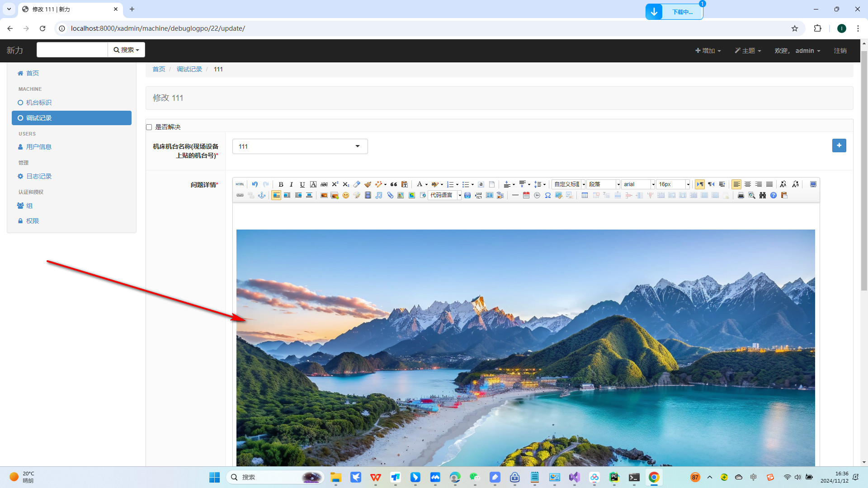Open the emoticon picker
Image resolution: width=868 pixels, height=488 pixels.
(x=346, y=195)
